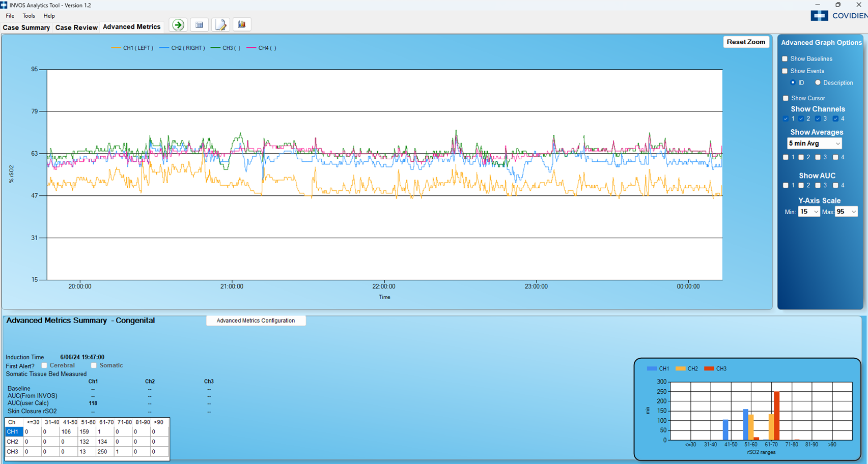The height and width of the screenshot is (464, 868).
Task: Toggle the First Alert Cerebral checkbox
Action: click(x=44, y=365)
